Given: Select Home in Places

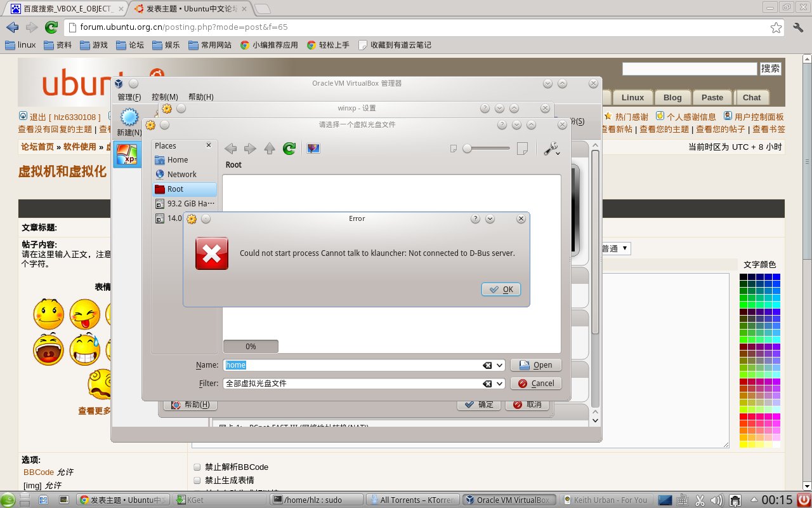Looking at the screenshot, I should (x=185, y=160).
